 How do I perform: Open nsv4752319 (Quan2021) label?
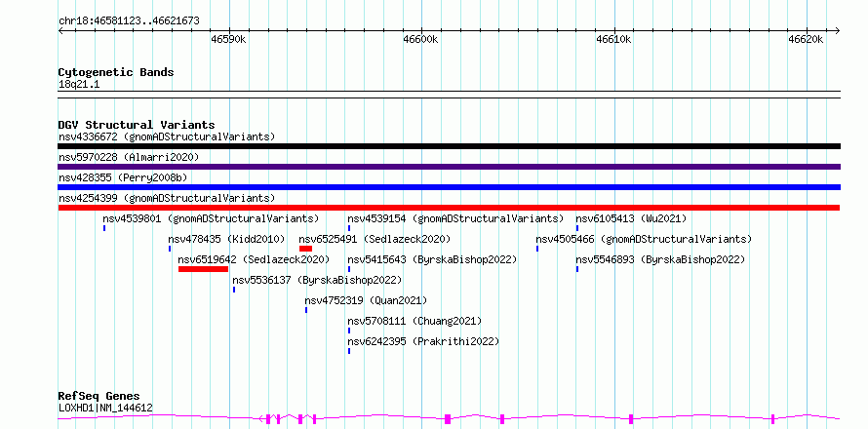tap(366, 300)
